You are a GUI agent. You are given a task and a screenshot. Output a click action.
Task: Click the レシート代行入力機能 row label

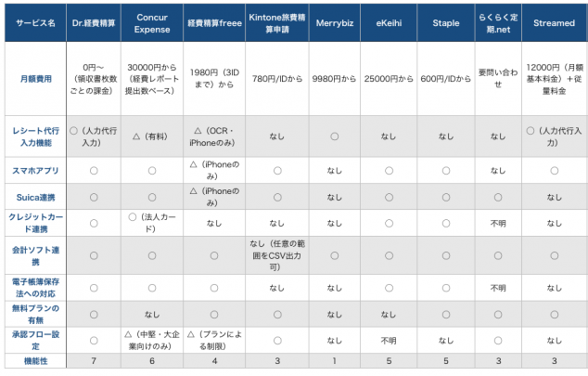tap(35, 136)
